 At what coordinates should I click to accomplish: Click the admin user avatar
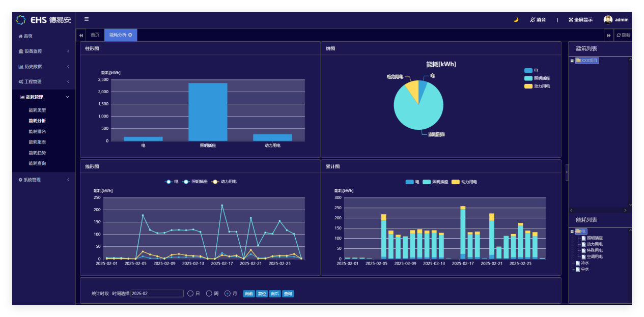[x=608, y=20]
